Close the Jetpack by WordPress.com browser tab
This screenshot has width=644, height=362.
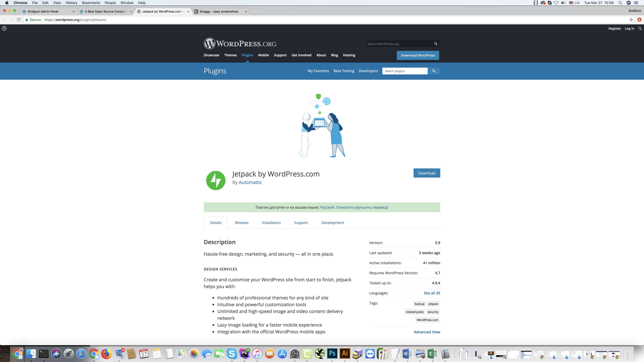188,11
